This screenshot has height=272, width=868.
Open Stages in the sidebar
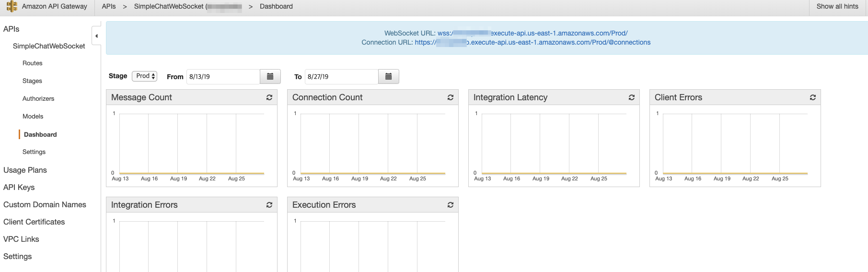[32, 81]
